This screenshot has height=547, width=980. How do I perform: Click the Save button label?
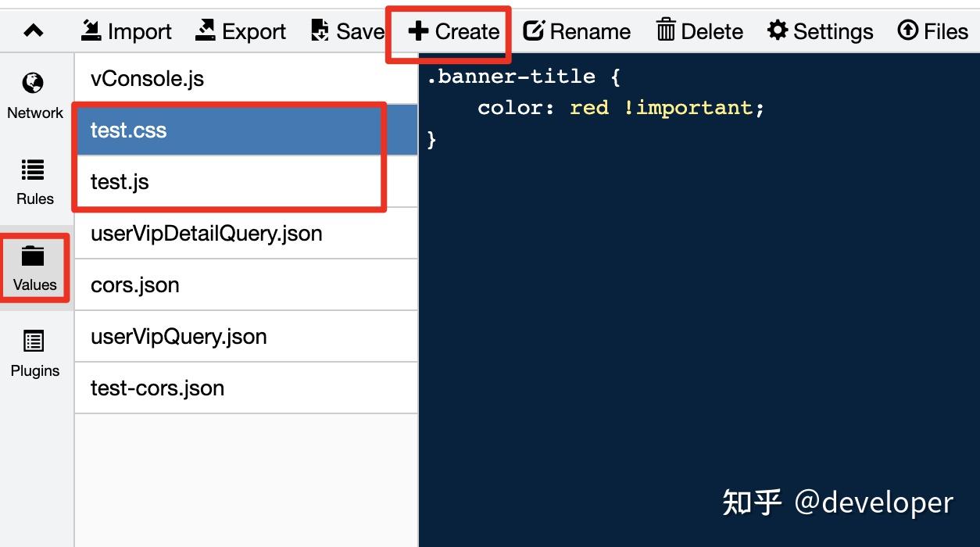(x=360, y=31)
